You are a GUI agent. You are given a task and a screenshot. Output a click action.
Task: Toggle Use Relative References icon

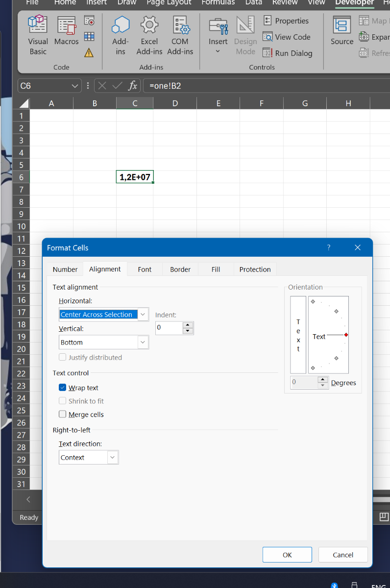[x=89, y=36]
